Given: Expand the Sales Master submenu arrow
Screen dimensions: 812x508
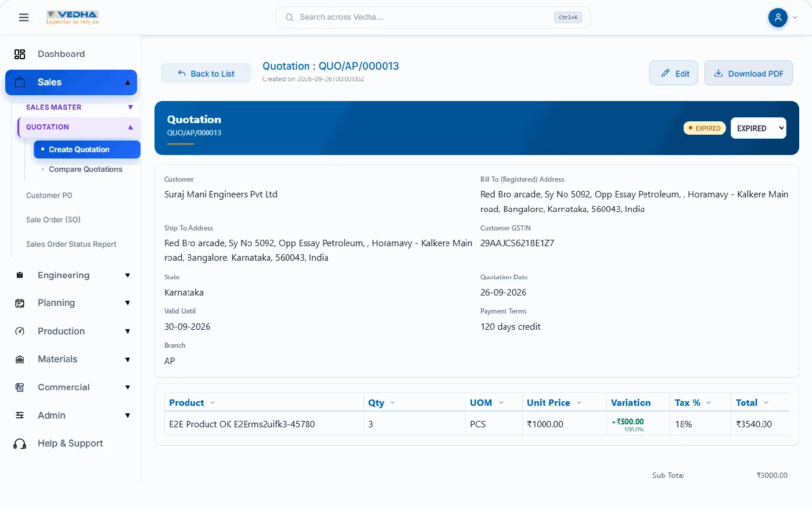Looking at the screenshot, I should (131, 107).
